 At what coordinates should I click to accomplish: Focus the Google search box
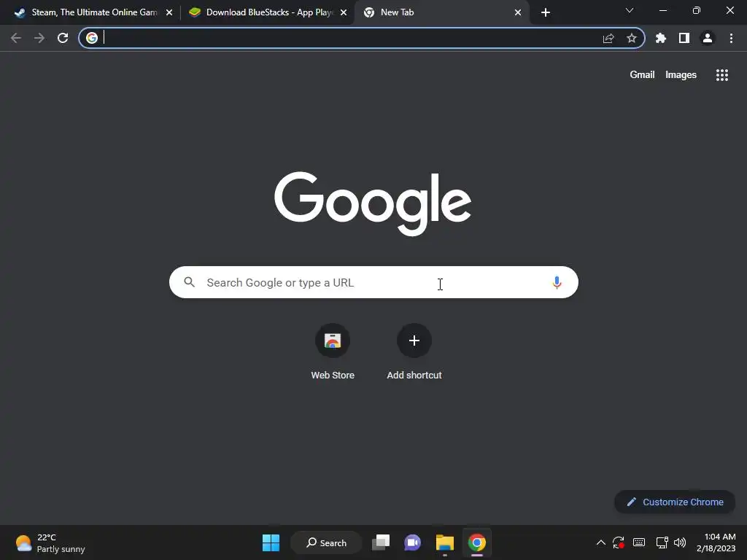tap(373, 282)
